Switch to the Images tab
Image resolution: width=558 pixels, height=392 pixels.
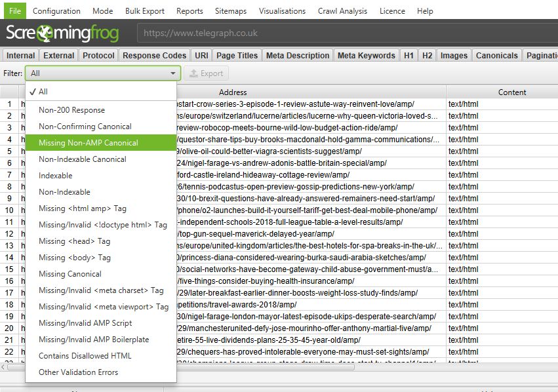point(454,55)
